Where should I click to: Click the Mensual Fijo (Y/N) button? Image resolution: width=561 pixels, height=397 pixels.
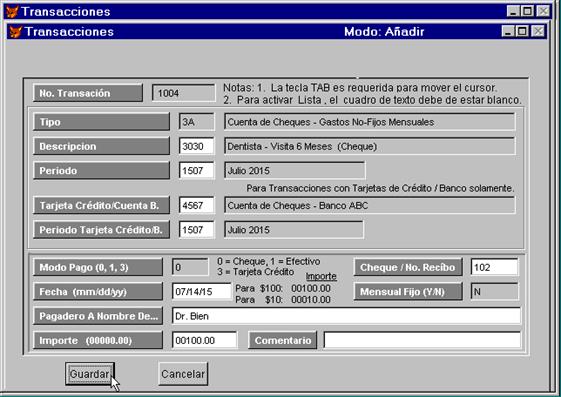(408, 292)
